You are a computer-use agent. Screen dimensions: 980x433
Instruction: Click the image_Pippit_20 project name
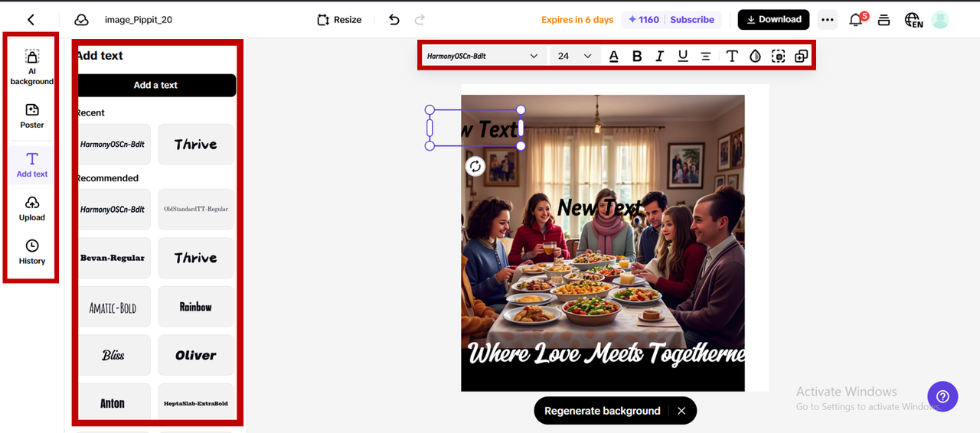click(x=139, y=20)
